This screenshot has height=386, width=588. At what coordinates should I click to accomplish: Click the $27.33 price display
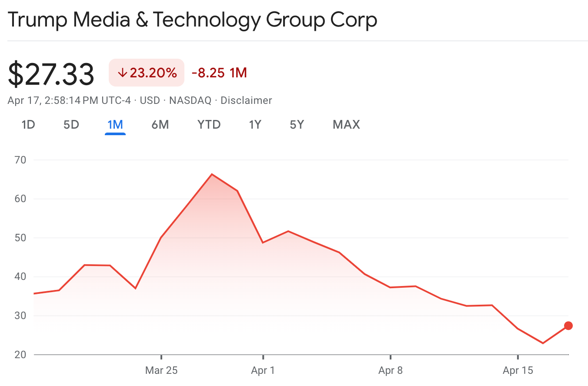point(51,72)
